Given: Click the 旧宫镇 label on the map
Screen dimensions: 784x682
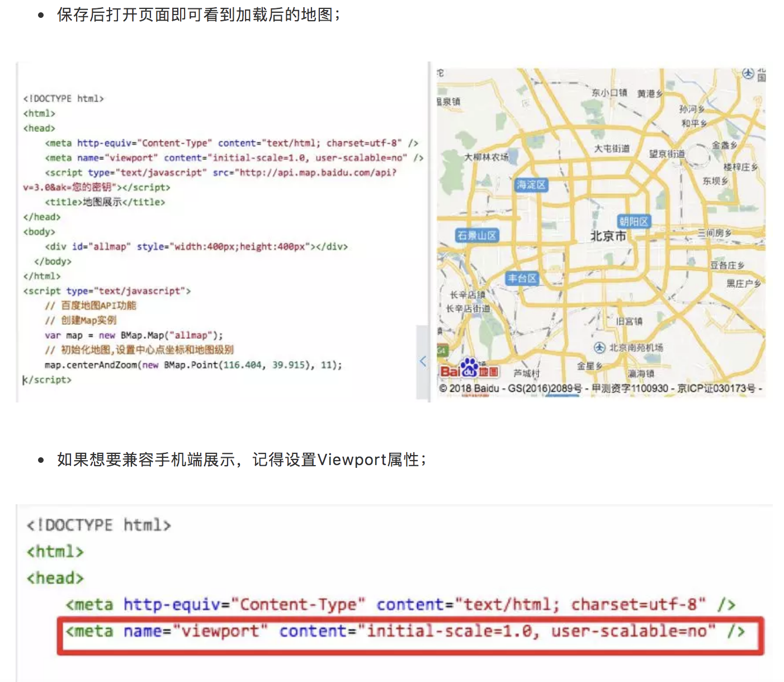Looking at the screenshot, I should (x=629, y=321).
